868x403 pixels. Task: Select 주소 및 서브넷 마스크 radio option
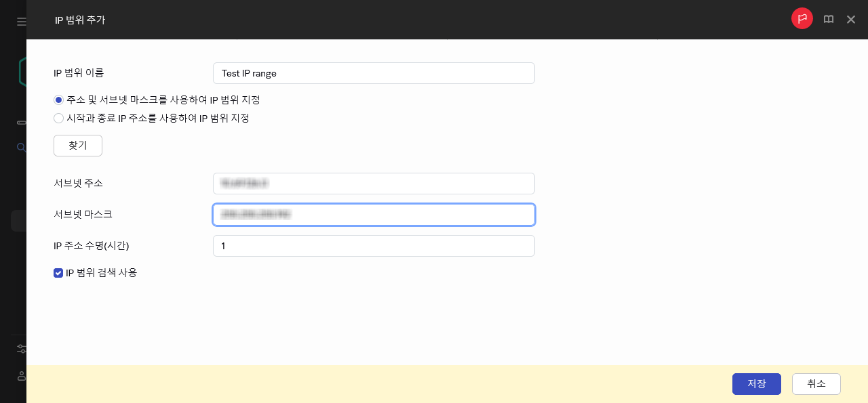59,100
